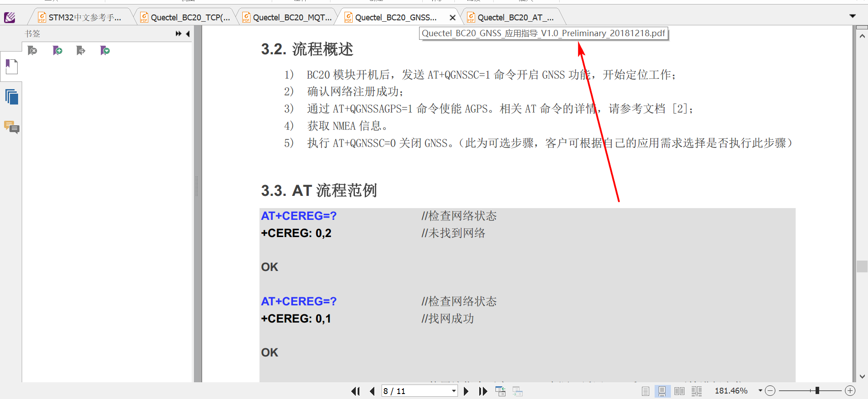The image size is (868, 399).
Task: Collapse the bookmark panel with left arrow
Action: pos(188,33)
